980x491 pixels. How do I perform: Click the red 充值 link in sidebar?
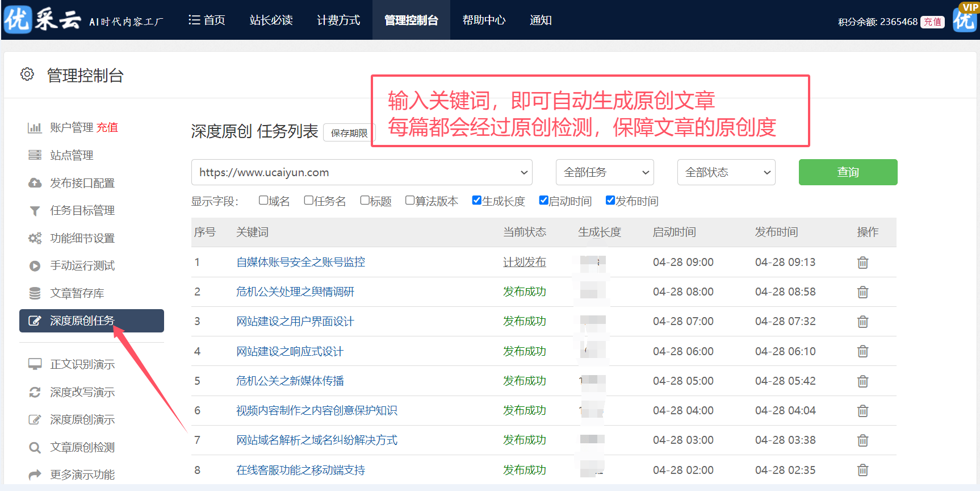coord(107,127)
